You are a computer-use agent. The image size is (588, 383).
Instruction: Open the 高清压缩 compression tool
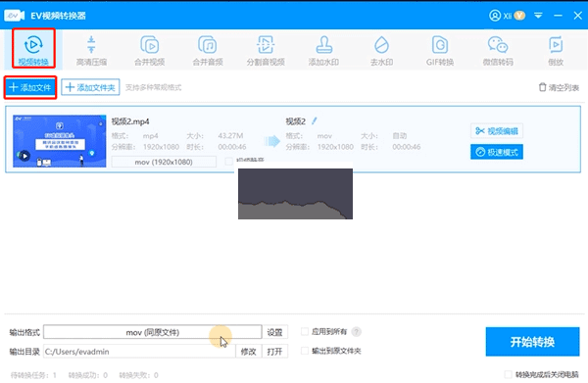click(91, 51)
